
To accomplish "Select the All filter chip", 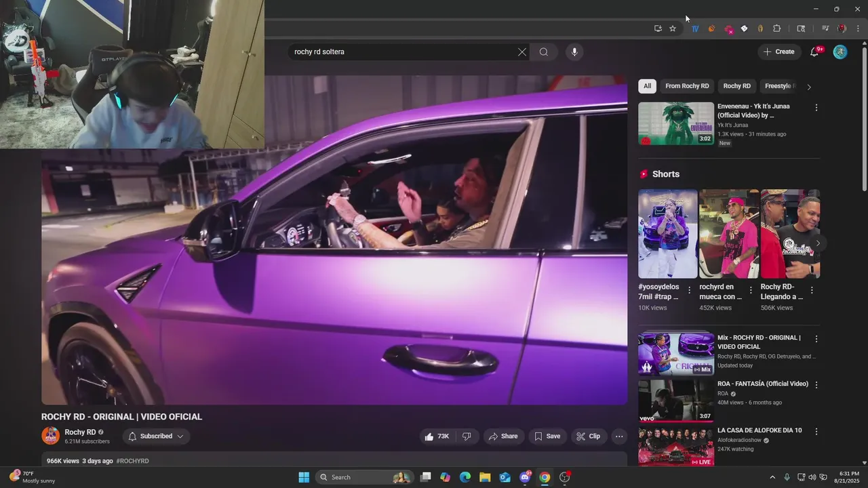I will click(x=647, y=86).
